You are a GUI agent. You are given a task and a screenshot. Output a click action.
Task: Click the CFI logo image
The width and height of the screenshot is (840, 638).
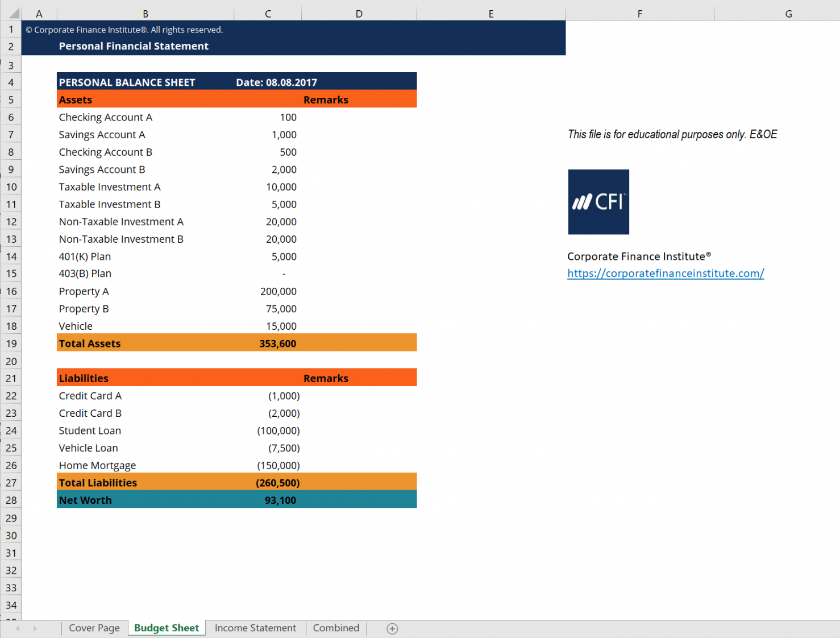pos(598,202)
